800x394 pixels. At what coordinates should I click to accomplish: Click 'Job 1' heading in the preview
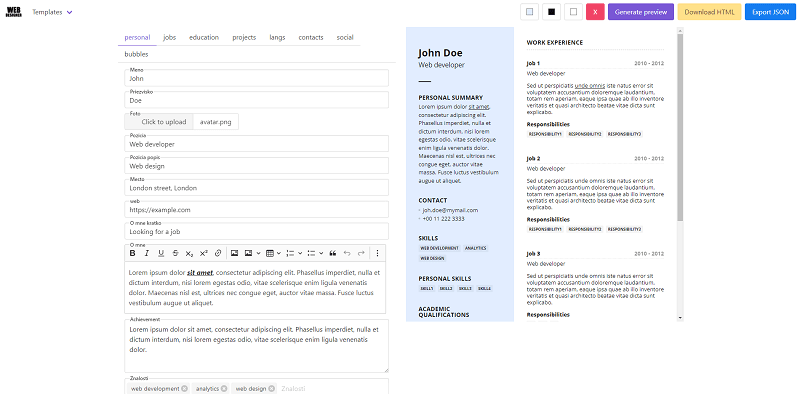click(x=533, y=63)
